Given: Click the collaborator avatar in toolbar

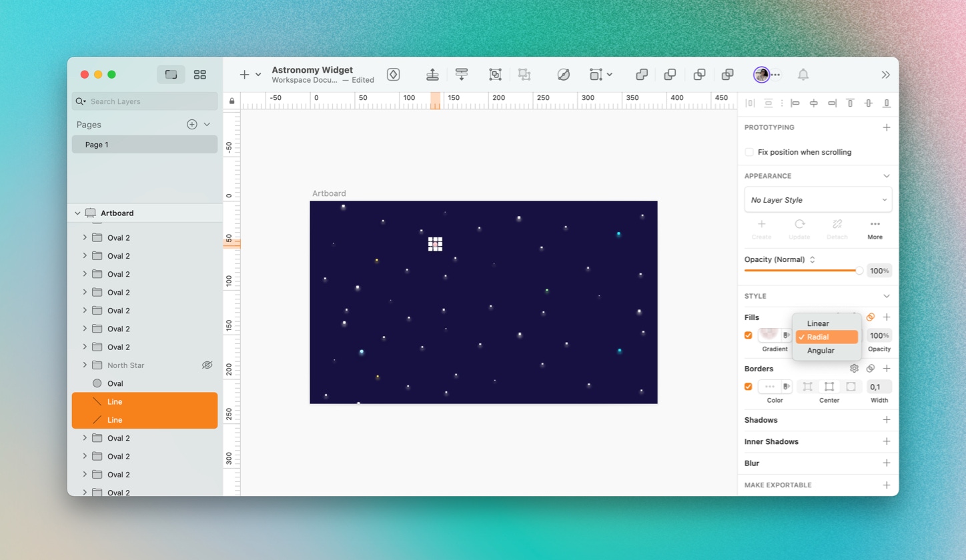Looking at the screenshot, I should click(761, 75).
